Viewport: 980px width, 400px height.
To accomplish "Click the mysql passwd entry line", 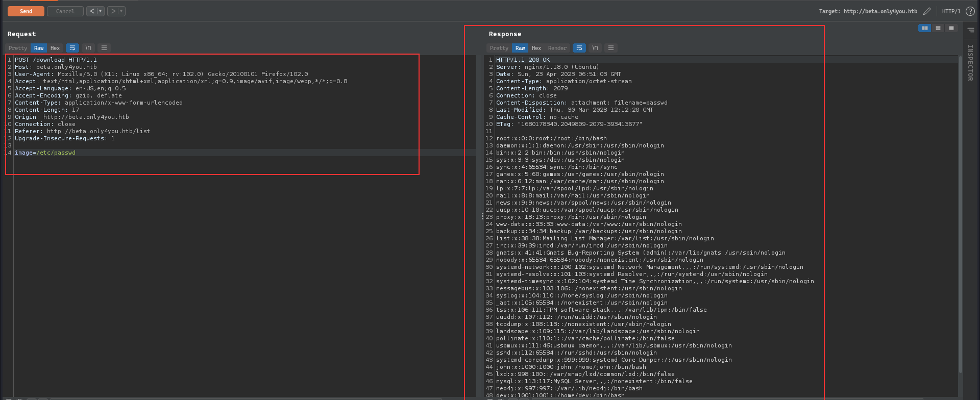I will click(x=594, y=381).
